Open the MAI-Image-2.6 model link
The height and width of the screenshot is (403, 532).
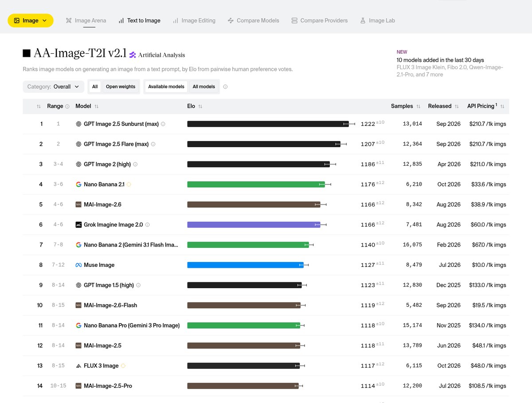click(102, 205)
